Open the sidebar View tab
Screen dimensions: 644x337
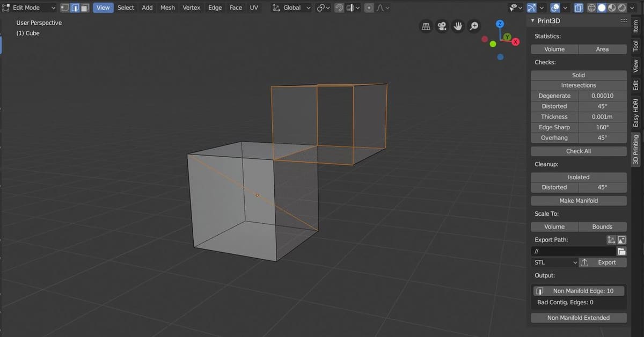pyautogui.click(x=636, y=67)
